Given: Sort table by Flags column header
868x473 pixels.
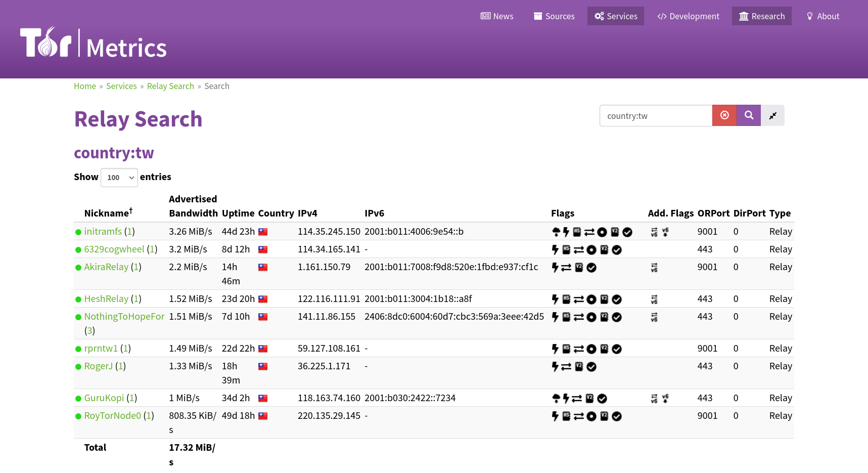Looking at the screenshot, I should pos(563,213).
